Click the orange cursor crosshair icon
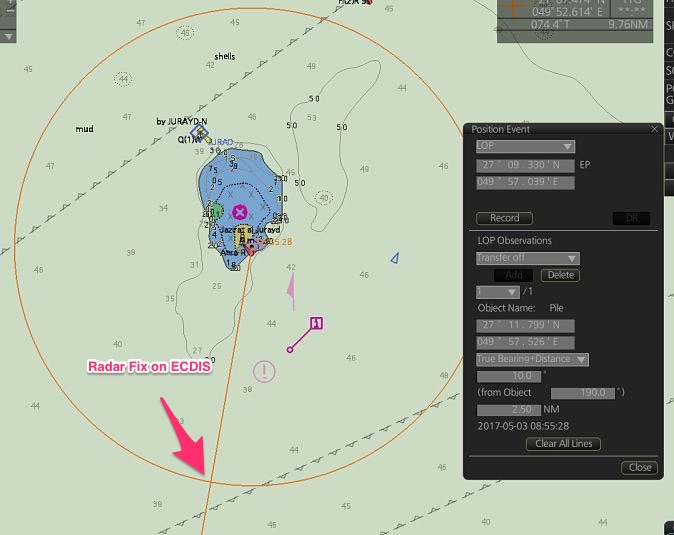674x535 pixels. click(514, 7)
